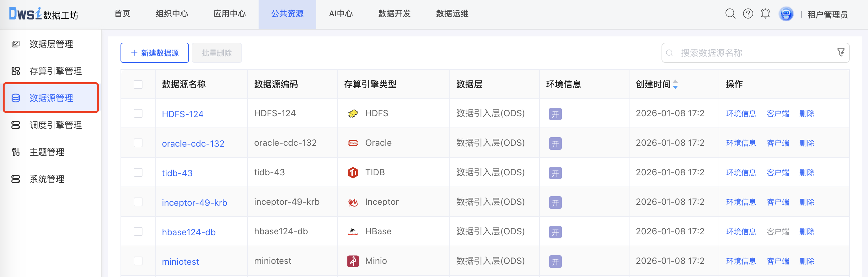The width and height of the screenshot is (868, 277).
Task: Click the 存算引擎管理 sidebar icon
Action: [x=16, y=71]
